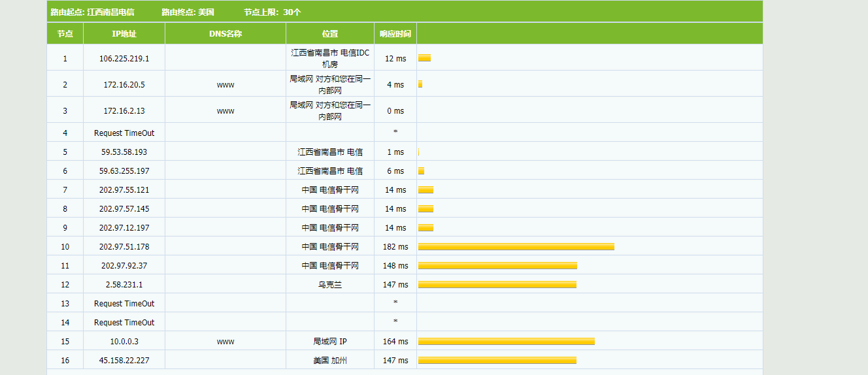Click the 4 ms response time
Image resolution: width=868 pixels, height=375 pixels.
pyautogui.click(x=395, y=84)
